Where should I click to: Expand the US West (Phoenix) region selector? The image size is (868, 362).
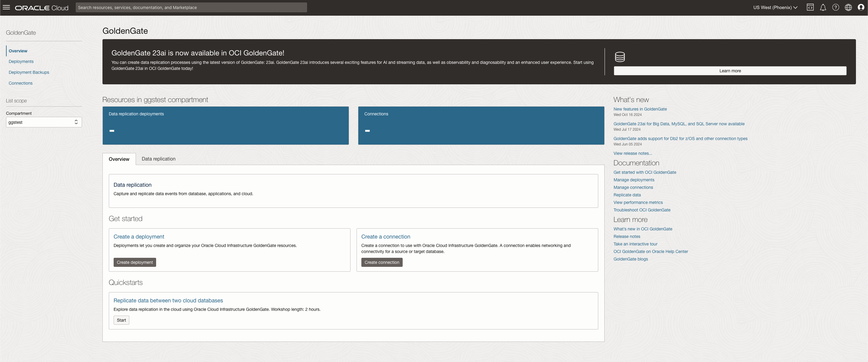point(775,8)
